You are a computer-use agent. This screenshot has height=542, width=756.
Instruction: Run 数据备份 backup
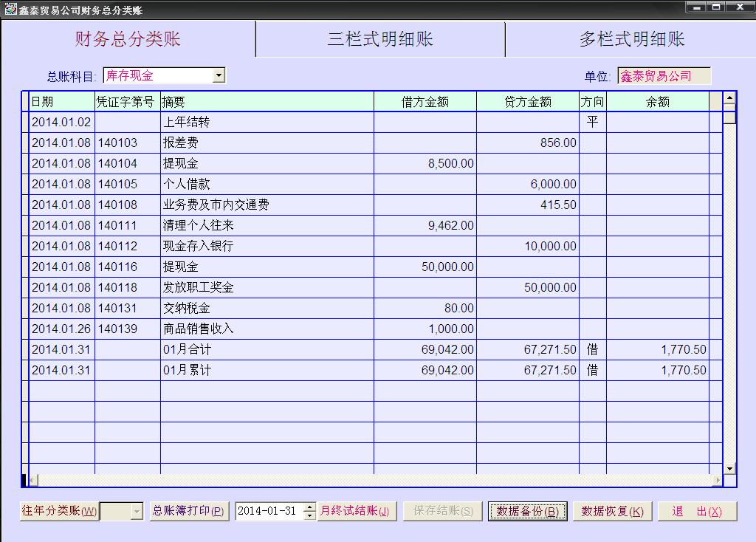(527, 511)
